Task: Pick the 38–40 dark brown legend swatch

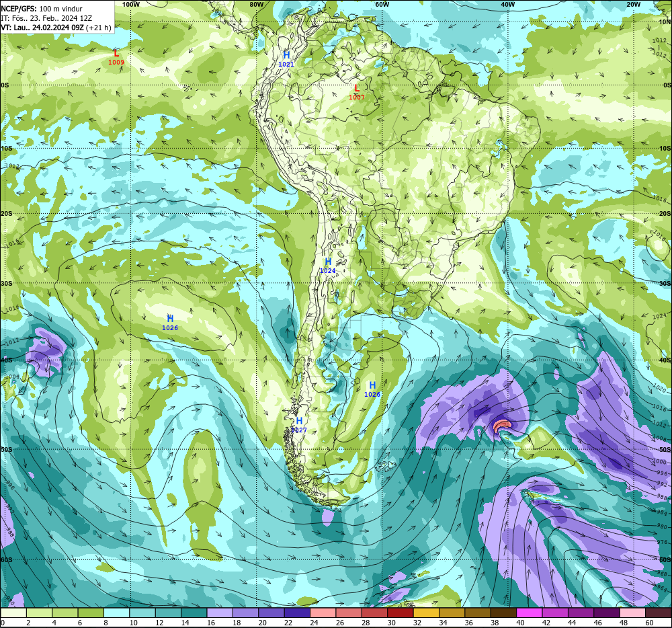Action: click(504, 613)
